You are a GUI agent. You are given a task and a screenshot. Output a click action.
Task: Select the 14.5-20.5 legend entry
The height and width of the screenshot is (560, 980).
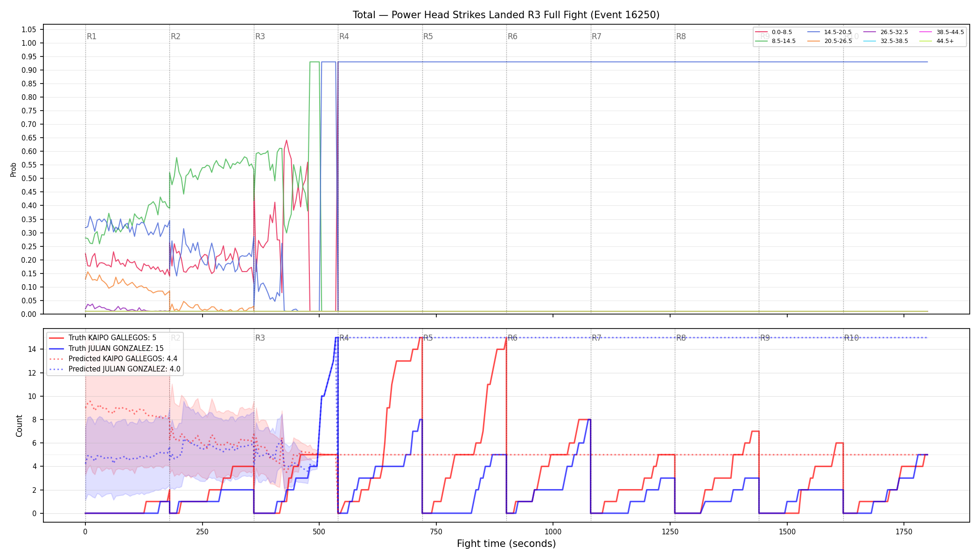[829, 32]
